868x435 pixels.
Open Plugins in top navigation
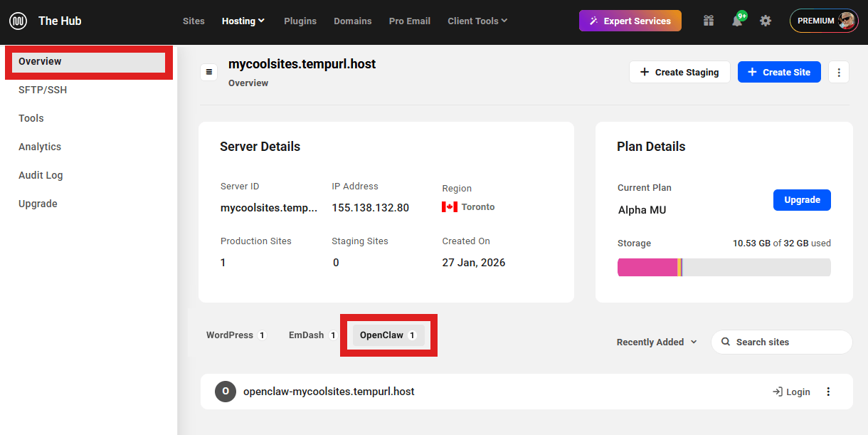pyautogui.click(x=300, y=21)
